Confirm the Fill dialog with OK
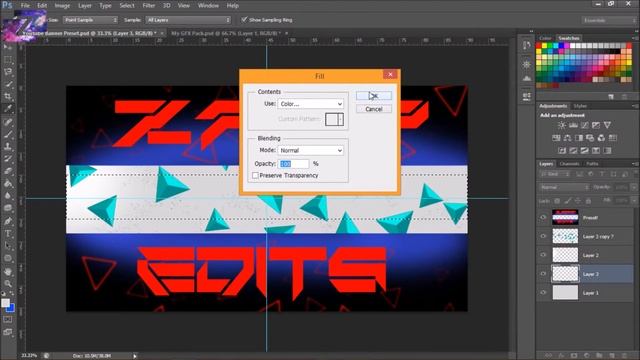This screenshot has width=640, height=360. (x=374, y=96)
